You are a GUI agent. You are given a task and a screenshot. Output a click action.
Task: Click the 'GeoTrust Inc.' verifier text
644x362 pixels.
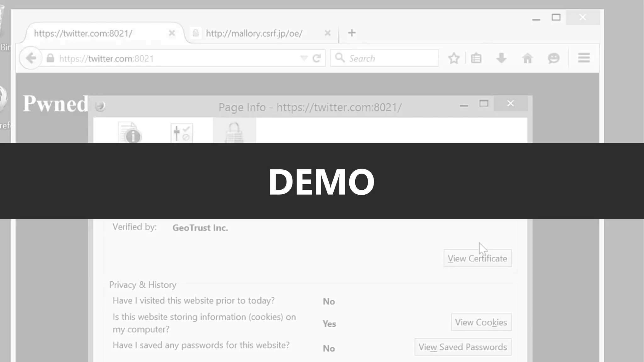click(200, 228)
